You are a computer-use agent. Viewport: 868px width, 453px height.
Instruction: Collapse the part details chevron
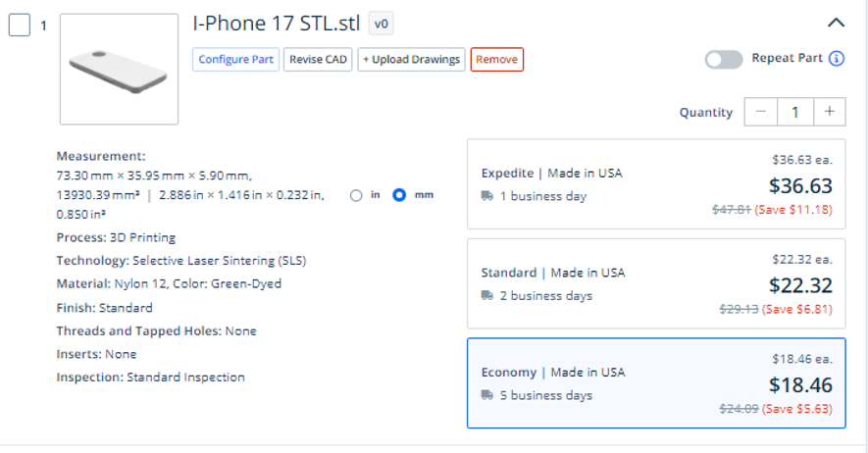(836, 23)
